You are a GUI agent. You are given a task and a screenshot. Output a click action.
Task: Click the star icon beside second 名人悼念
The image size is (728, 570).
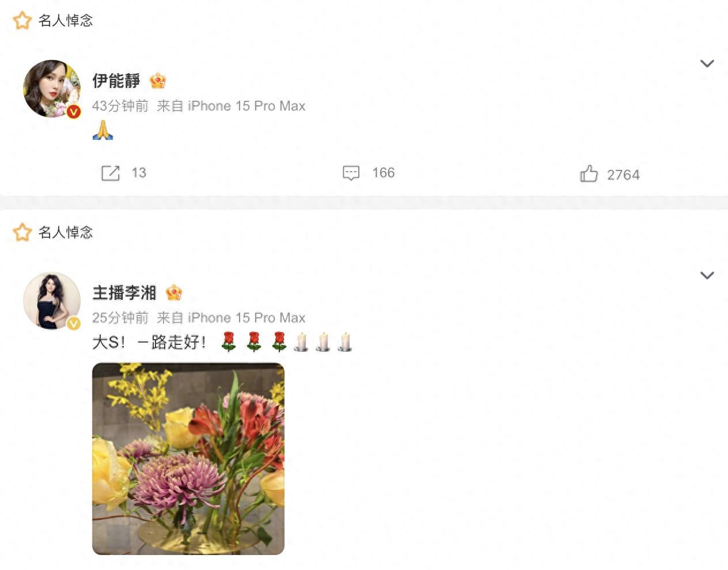pos(22,233)
